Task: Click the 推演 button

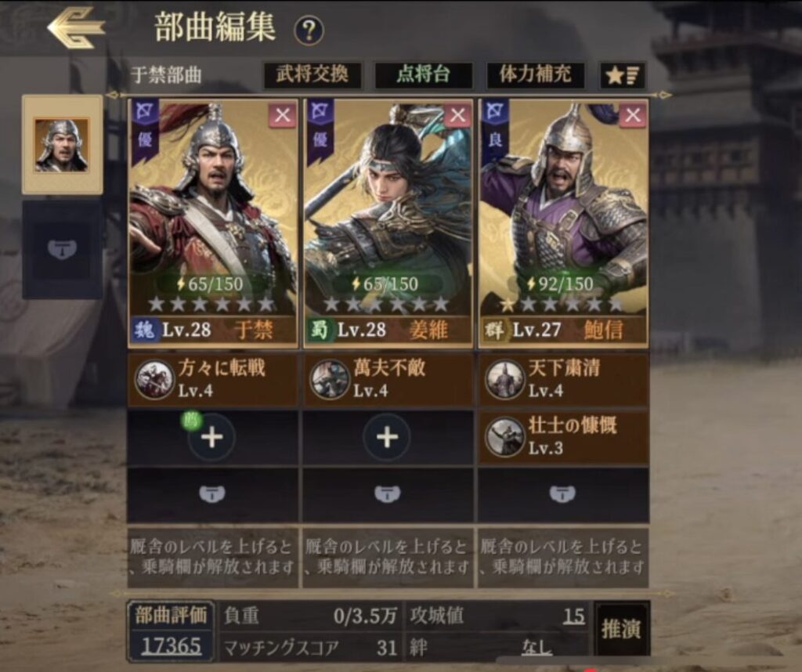Action: (x=621, y=628)
